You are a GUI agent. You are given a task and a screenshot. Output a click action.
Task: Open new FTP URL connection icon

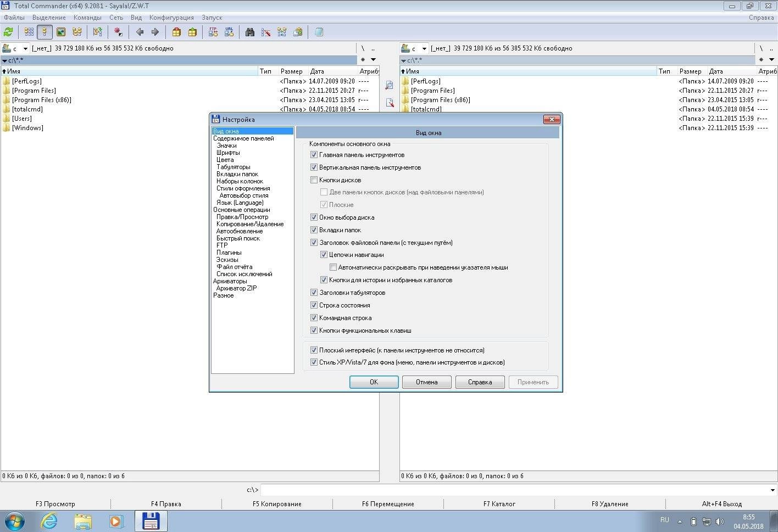(x=229, y=32)
